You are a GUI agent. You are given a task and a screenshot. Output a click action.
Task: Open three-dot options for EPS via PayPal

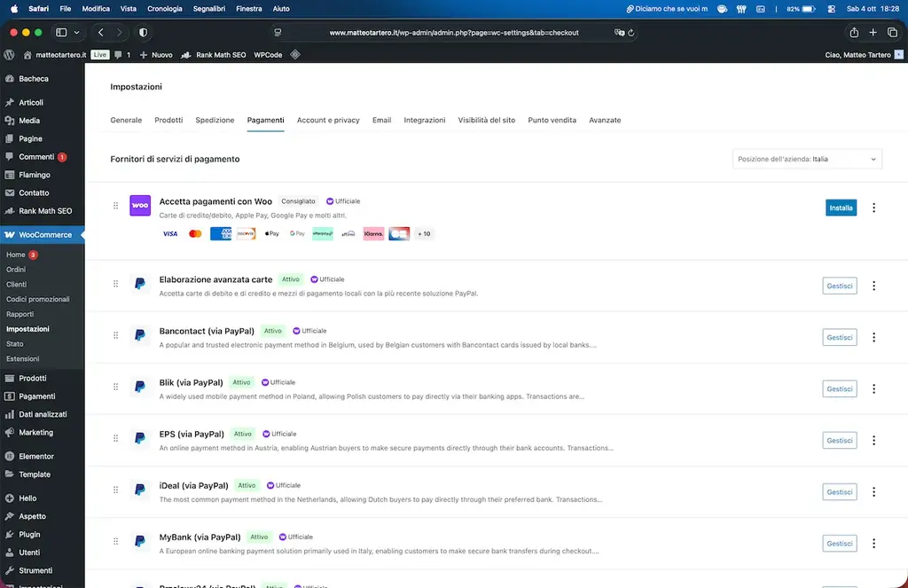(874, 440)
